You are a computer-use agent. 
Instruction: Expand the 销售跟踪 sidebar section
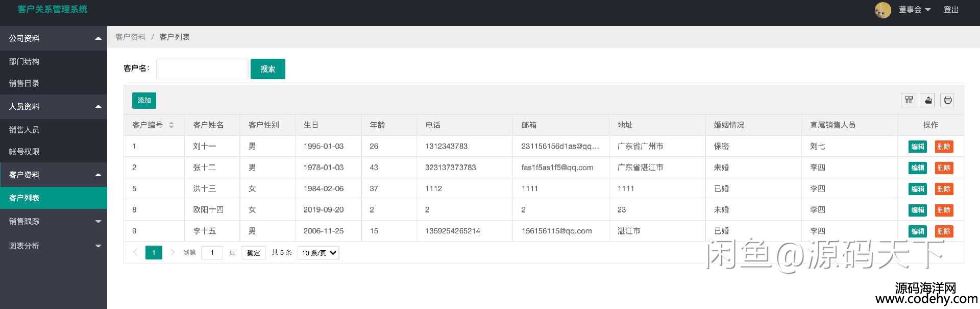54,221
